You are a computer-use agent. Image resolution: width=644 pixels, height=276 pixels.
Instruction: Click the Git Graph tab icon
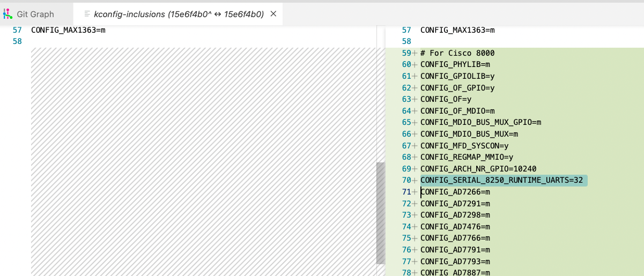pos(8,14)
